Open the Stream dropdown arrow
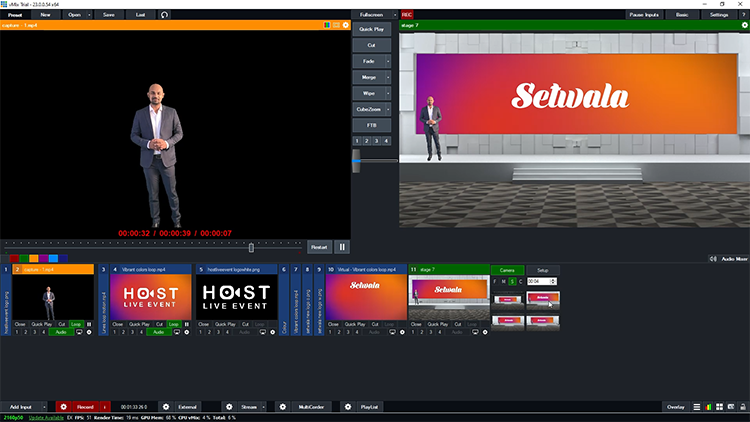The width and height of the screenshot is (750, 422). coord(265,407)
